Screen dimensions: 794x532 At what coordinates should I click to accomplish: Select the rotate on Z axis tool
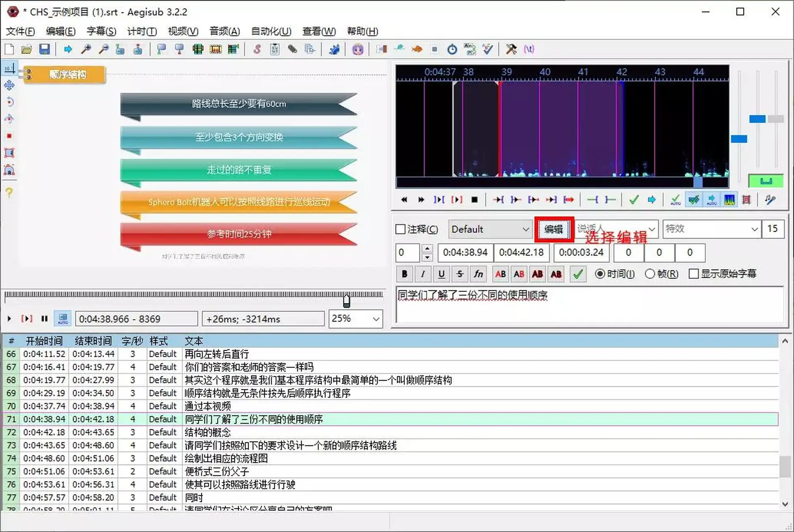(9, 102)
